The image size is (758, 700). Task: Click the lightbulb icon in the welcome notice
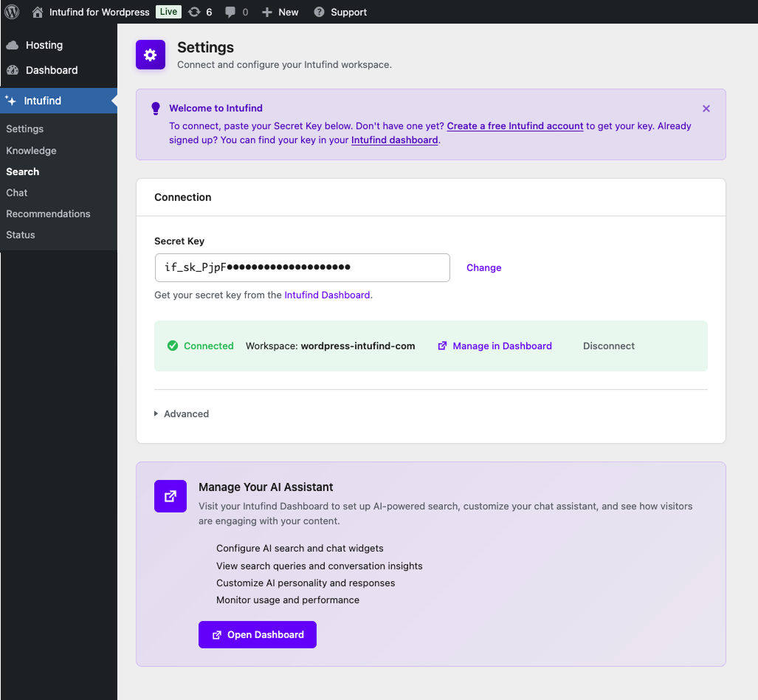156,109
